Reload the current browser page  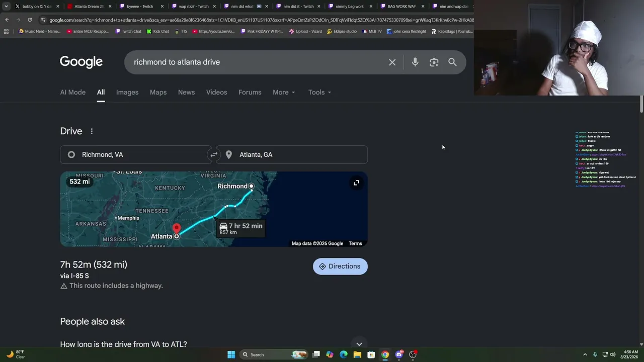[30, 20]
